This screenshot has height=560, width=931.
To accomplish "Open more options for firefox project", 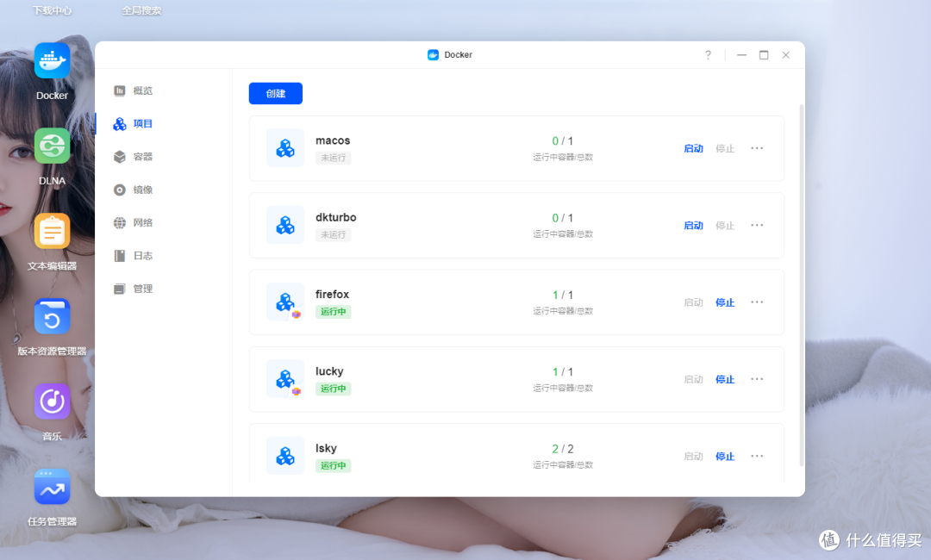I will 757,302.
